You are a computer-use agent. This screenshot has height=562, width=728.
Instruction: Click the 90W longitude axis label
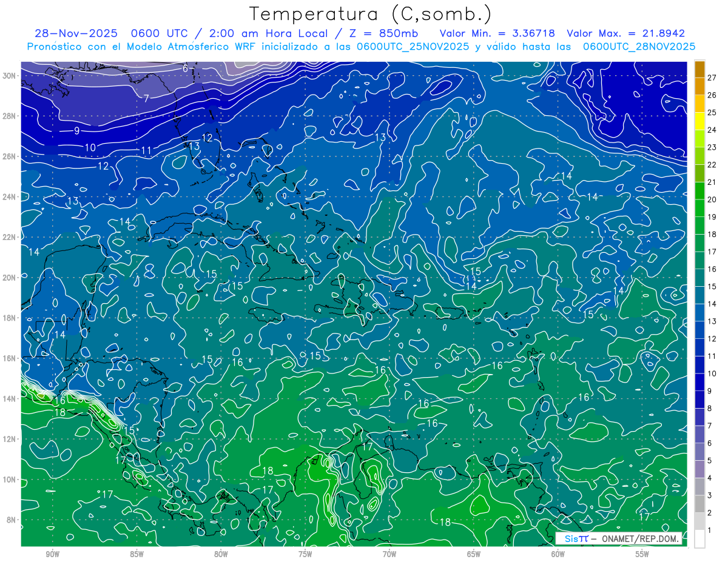(52, 554)
